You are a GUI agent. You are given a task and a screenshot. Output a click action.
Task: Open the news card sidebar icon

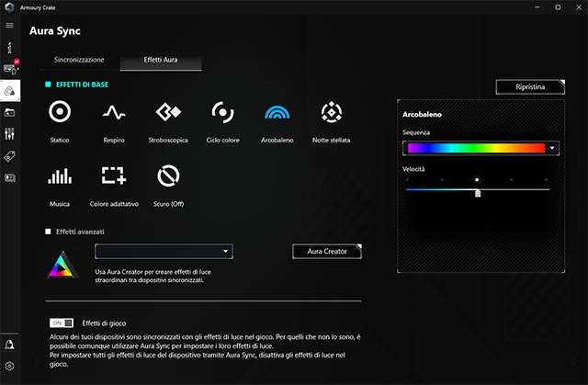pyautogui.click(x=10, y=177)
